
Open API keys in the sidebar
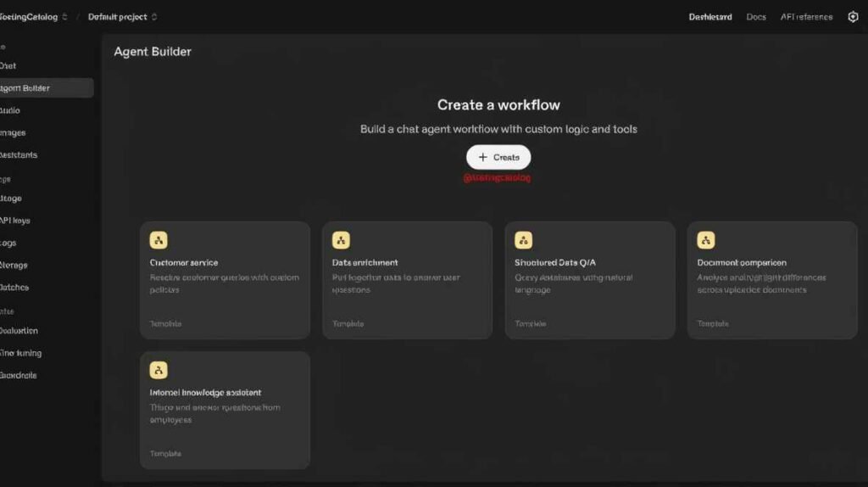(x=15, y=221)
